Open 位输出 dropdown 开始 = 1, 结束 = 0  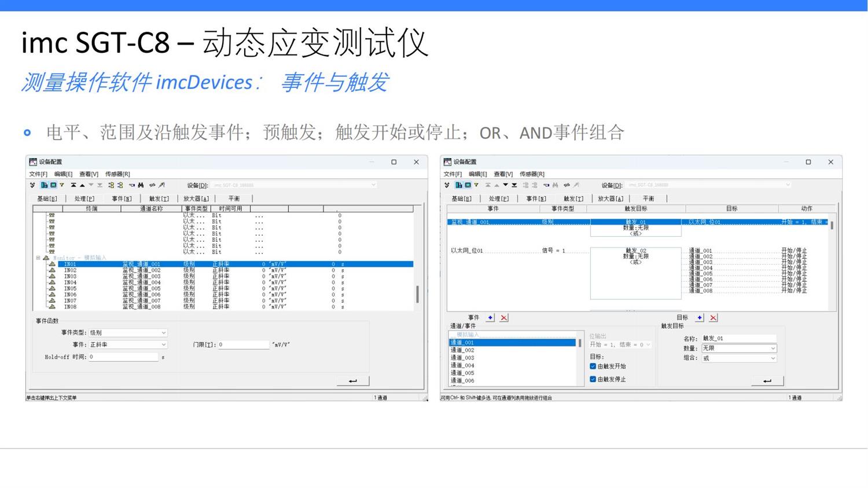620,344
